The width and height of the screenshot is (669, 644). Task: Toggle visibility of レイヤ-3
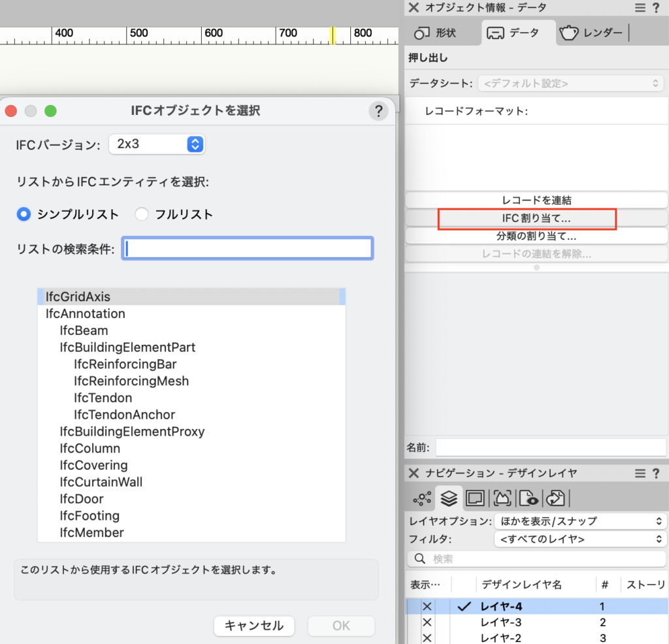(427, 622)
